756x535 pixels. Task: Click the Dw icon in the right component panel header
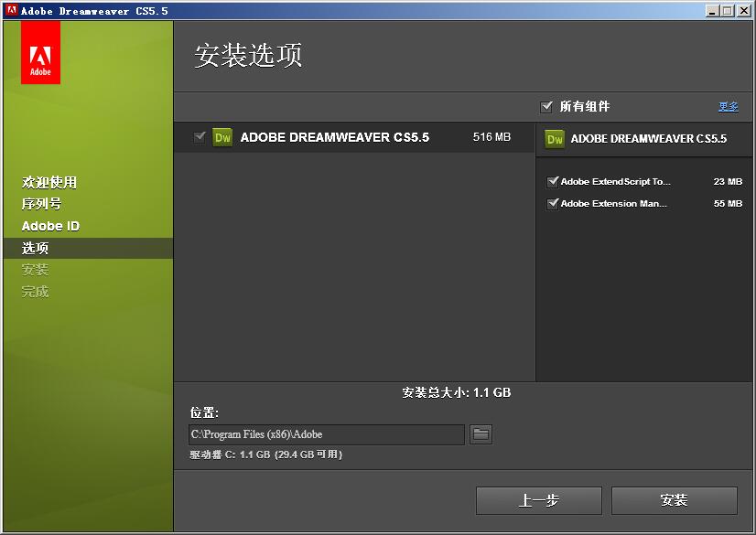tap(555, 139)
